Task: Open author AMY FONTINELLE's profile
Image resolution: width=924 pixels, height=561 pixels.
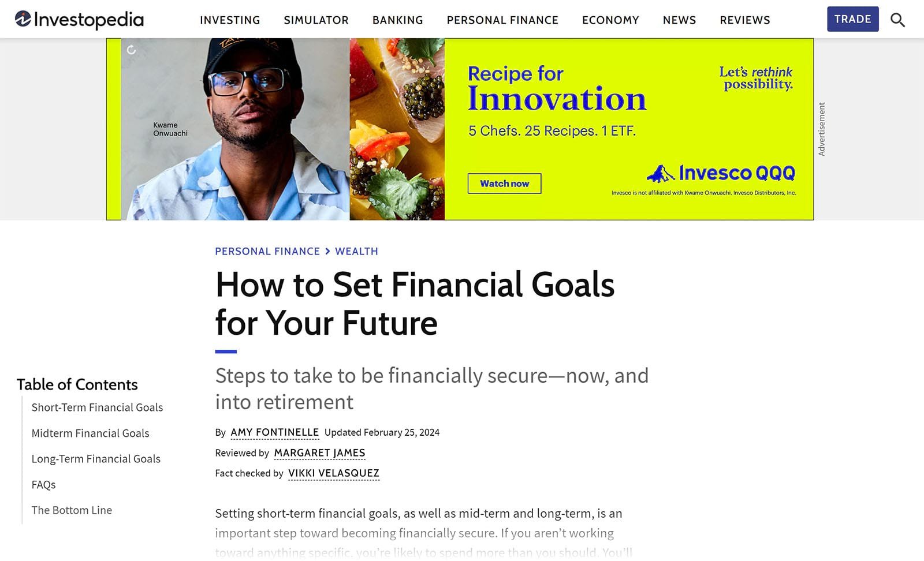Action: pyautogui.click(x=274, y=432)
